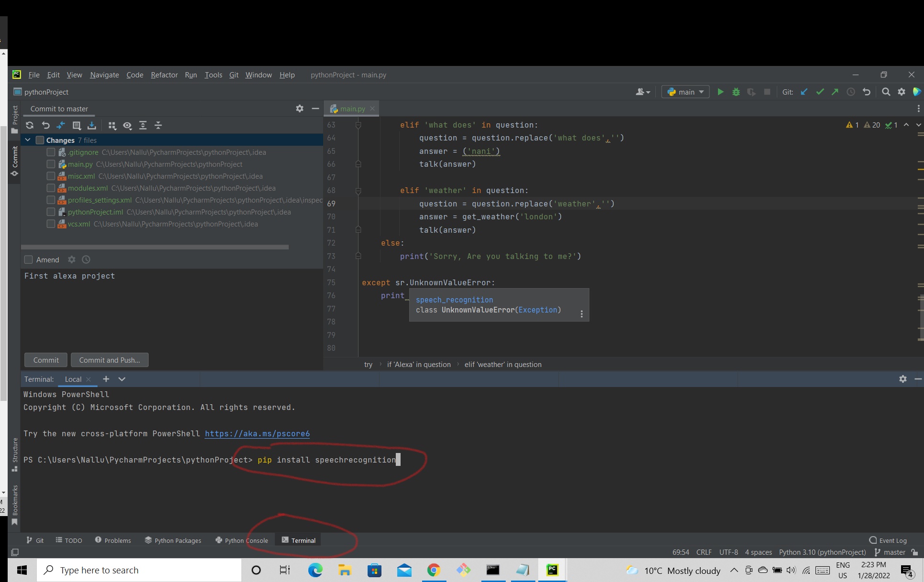The width and height of the screenshot is (924, 582).
Task: Open the terminal settings gear
Action: (x=902, y=379)
